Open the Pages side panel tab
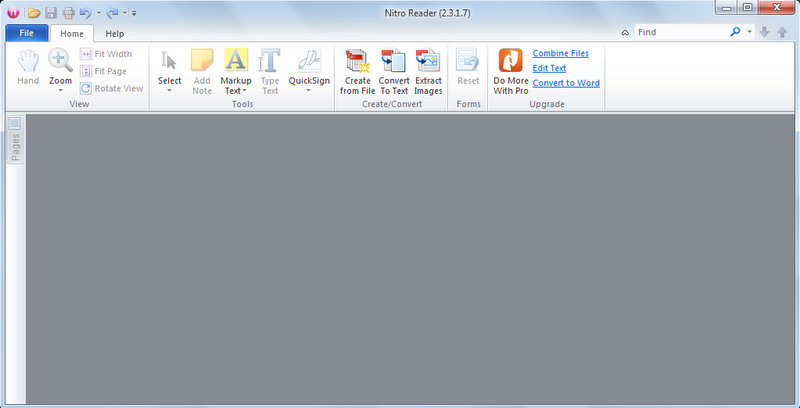 click(x=15, y=139)
